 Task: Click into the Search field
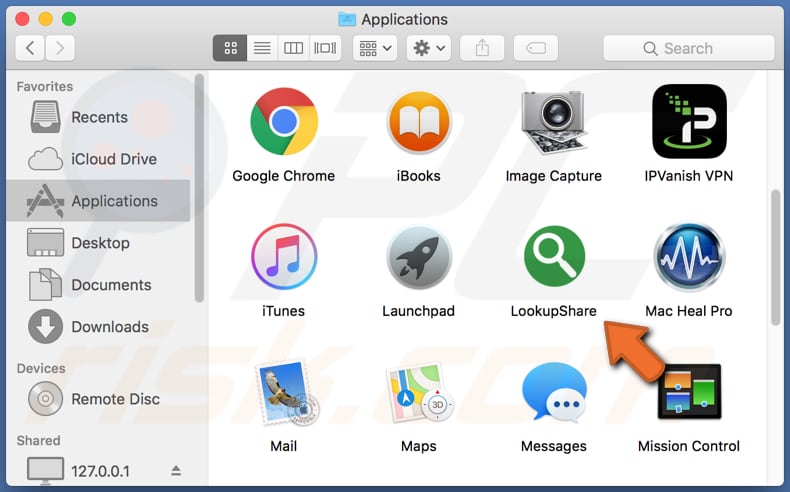click(x=689, y=48)
